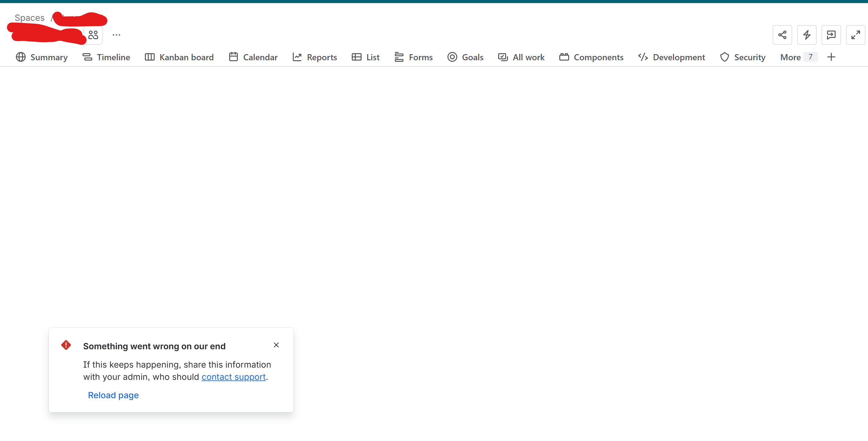The height and width of the screenshot is (441, 868).
Task: Go to the Calendar tab
Action: tap(253, 57)
